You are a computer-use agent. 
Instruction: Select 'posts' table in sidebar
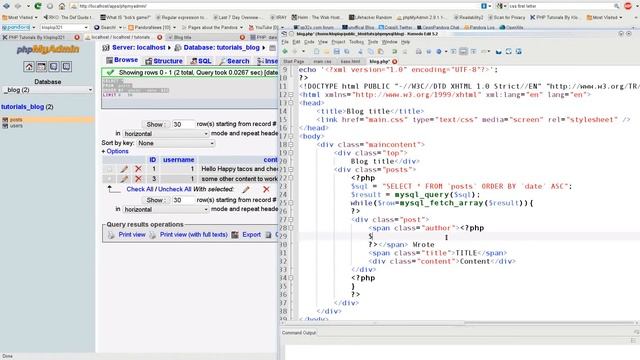pyautogui.click(x=16, y=120)
